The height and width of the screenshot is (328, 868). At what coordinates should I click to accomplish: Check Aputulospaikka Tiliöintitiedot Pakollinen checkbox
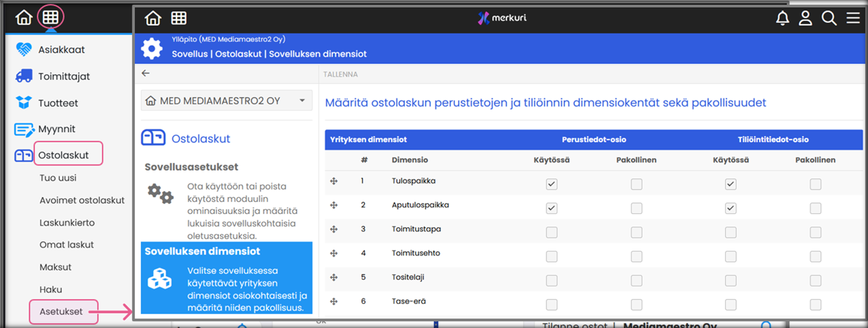point(815,209)
